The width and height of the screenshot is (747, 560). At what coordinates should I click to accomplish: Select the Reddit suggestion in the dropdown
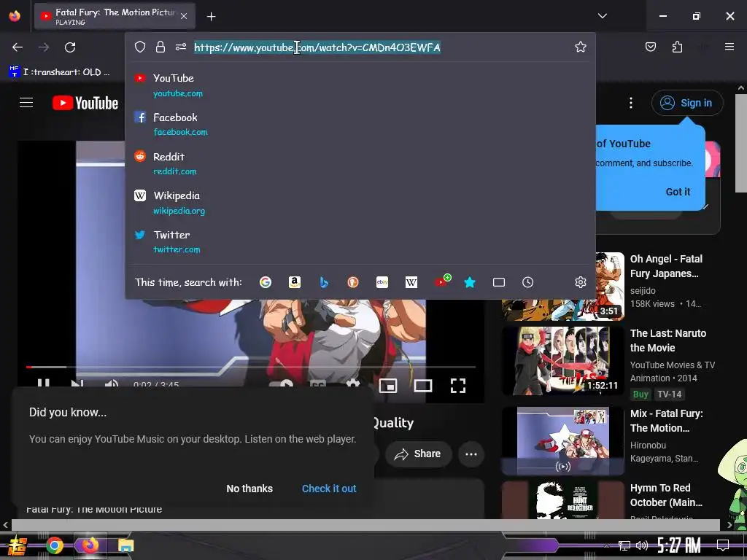click(360, 163)
